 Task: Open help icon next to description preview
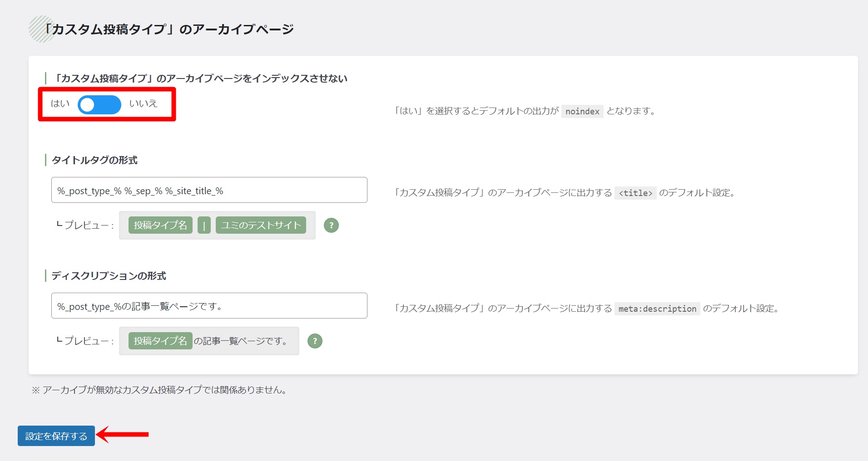click(x=315, y=341)
